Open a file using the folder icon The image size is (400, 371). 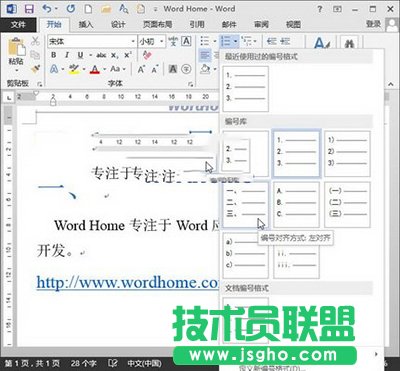[106, 9]
